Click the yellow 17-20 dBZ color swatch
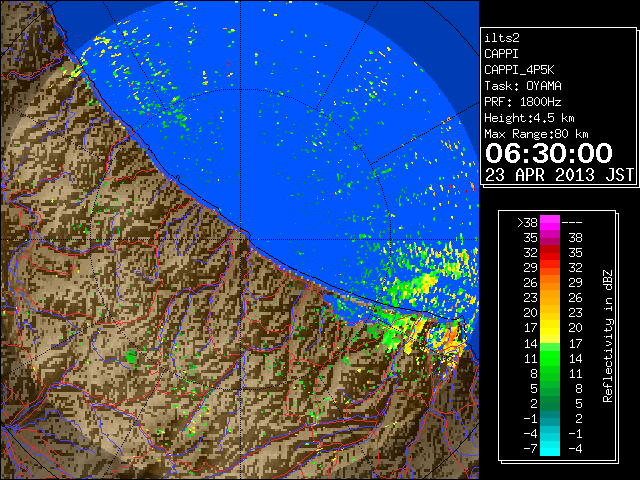The image size is (640, 480). (x=550, y=328)
